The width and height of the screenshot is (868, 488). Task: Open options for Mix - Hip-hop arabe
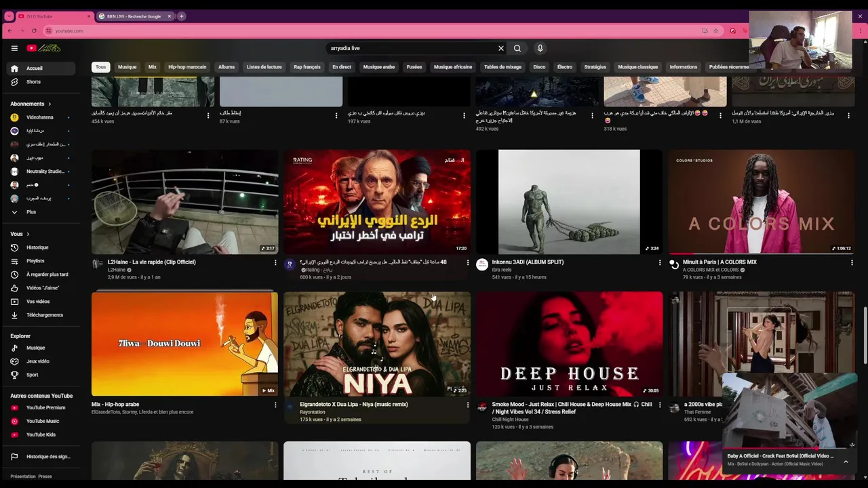[275, 405]
